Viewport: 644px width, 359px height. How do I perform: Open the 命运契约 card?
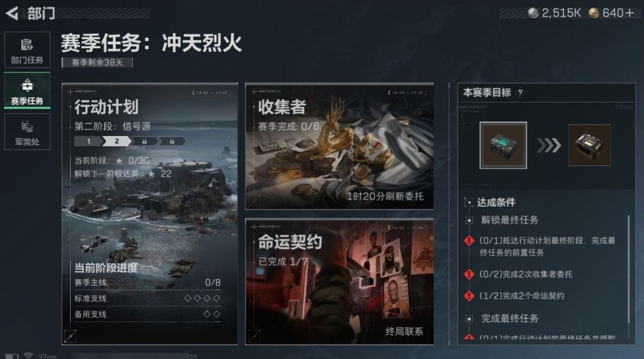339,282
